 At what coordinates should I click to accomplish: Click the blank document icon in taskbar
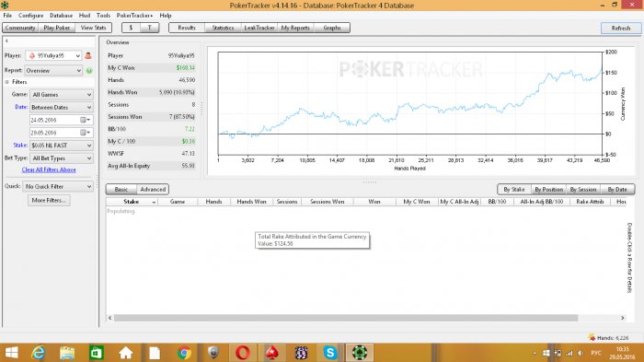155,353
